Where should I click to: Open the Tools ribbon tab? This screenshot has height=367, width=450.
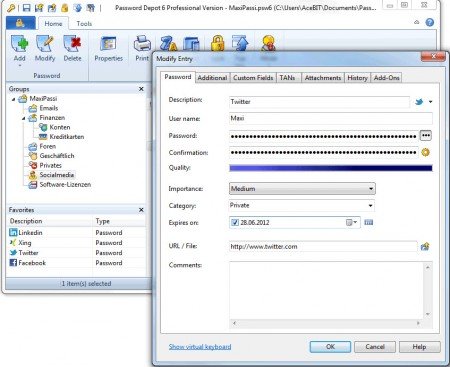pyautogui.click(x=84, y=24)
